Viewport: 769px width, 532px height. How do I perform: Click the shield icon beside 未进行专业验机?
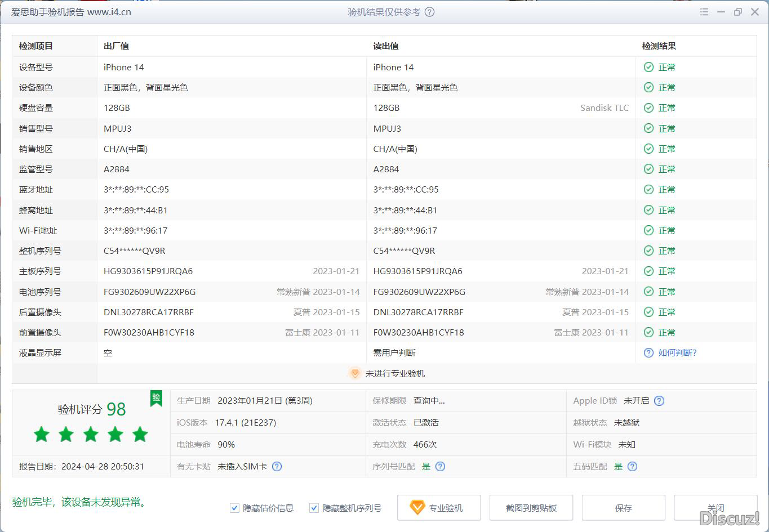(354, 373)
